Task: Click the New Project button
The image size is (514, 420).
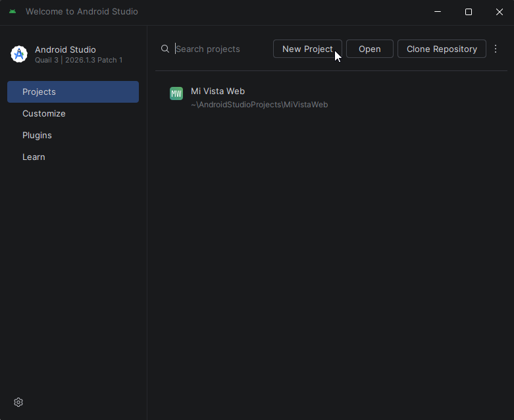Action: [x=307, y=49]
